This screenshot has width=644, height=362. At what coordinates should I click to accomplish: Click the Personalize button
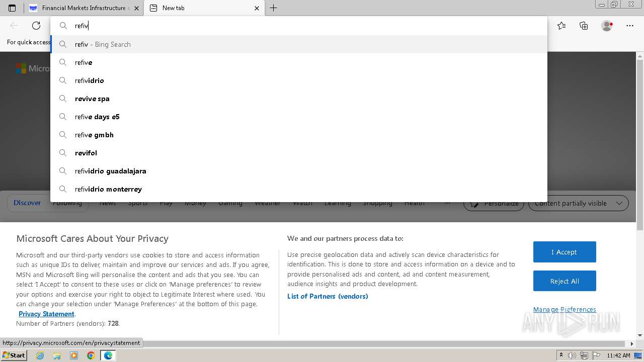[494, 204]
